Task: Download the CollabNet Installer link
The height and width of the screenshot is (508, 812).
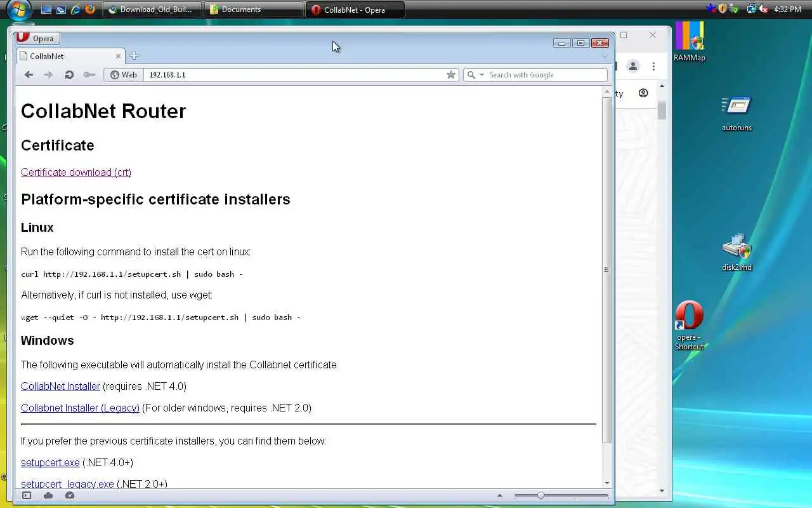Action: [60, 386]
